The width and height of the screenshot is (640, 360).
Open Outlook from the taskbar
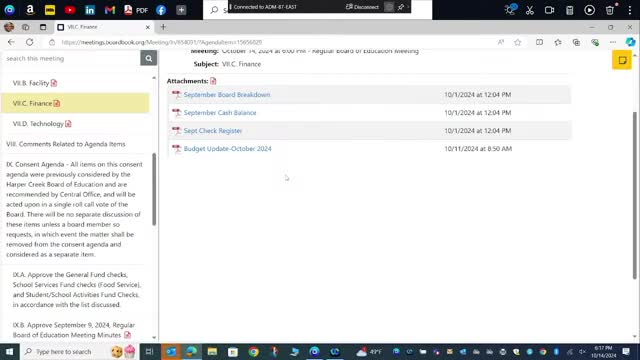click(171, 351)
